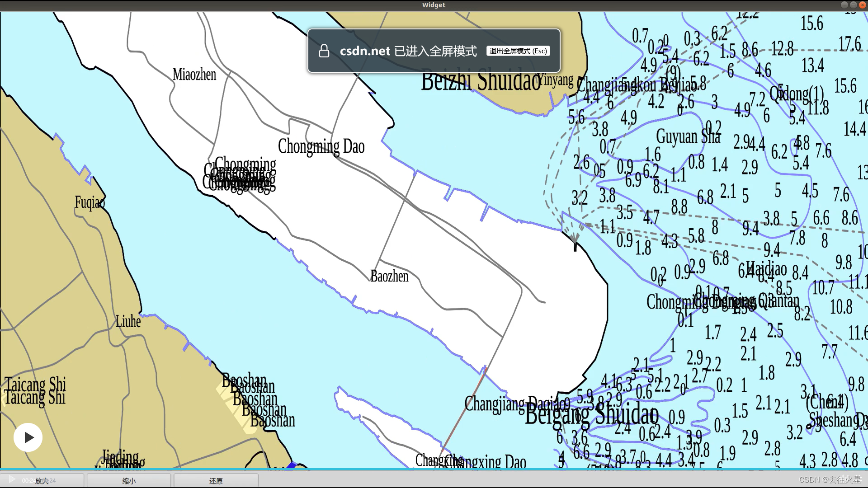Click the 放大 zoom-in button

coord(42,481)
